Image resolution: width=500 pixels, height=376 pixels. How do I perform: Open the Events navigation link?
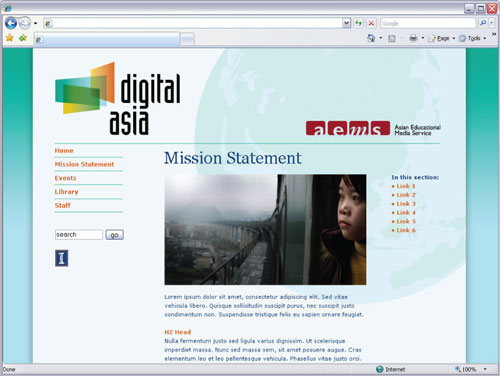coord(66,178)
